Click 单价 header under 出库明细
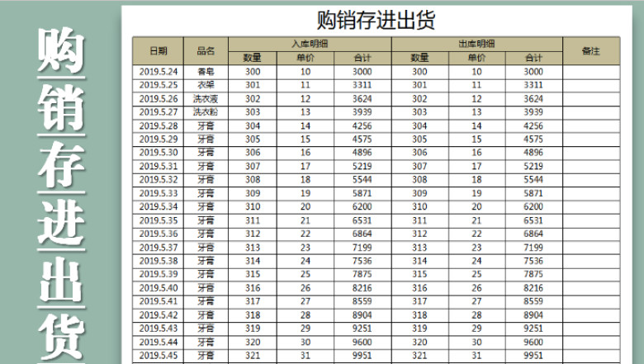Image resolution: width=644 pixels, height=364 pixels. (x=477, y=58)
